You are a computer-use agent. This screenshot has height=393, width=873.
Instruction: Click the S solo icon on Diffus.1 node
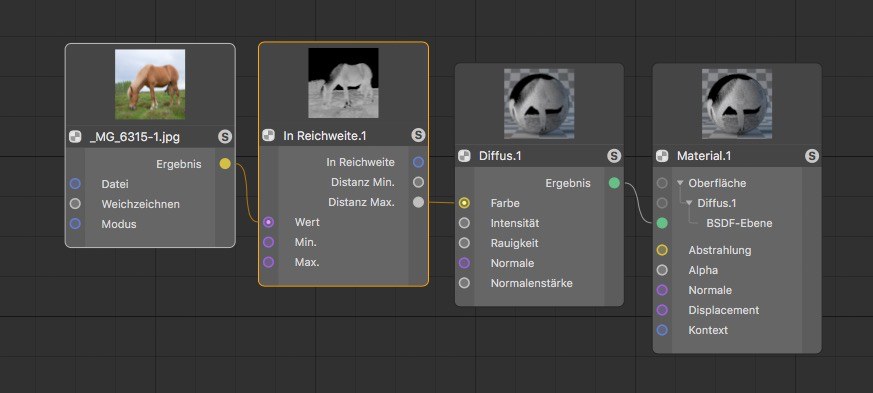point(614,156)
